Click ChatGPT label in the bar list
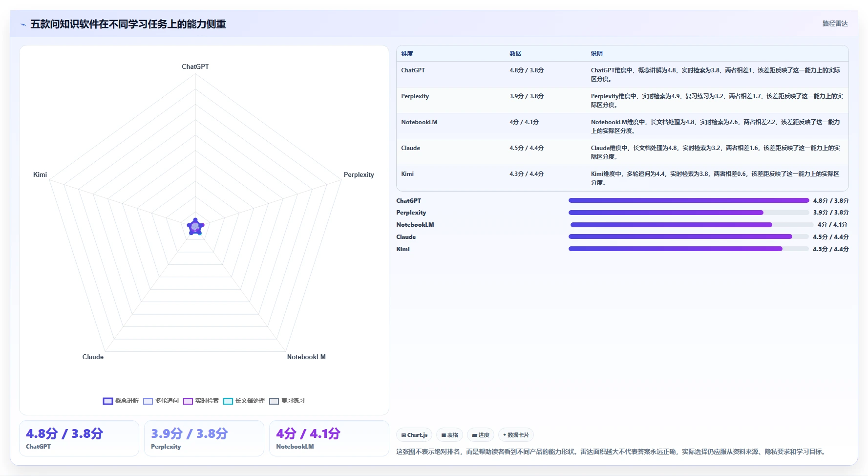 [408, 201]
